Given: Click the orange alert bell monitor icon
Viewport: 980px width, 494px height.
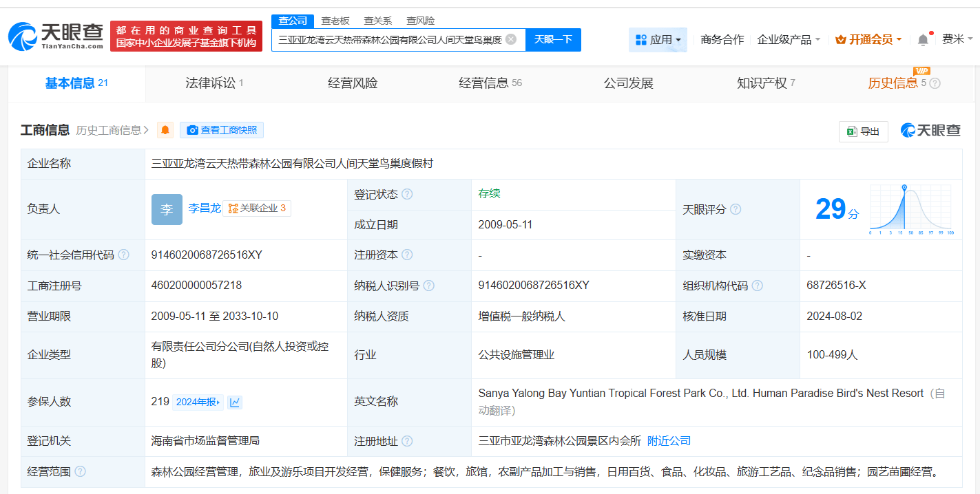Looking at the screenshot, I should [165, 130].
